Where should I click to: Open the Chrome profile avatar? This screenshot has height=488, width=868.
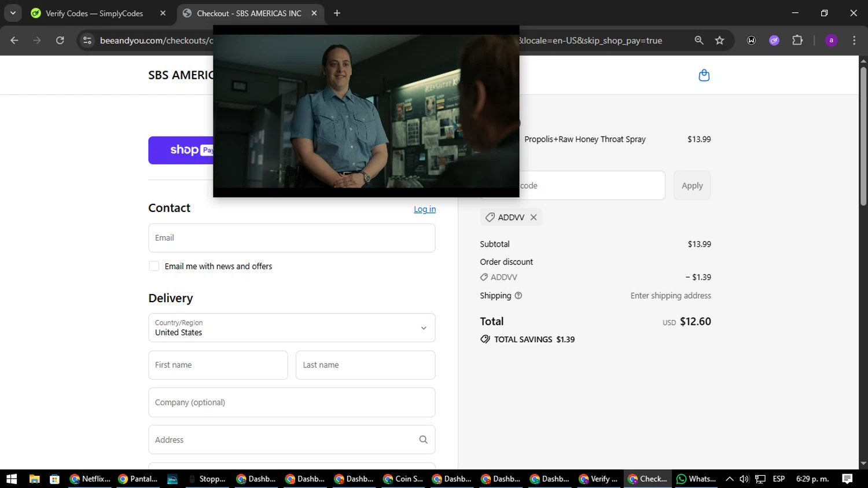tap(832, 41)
